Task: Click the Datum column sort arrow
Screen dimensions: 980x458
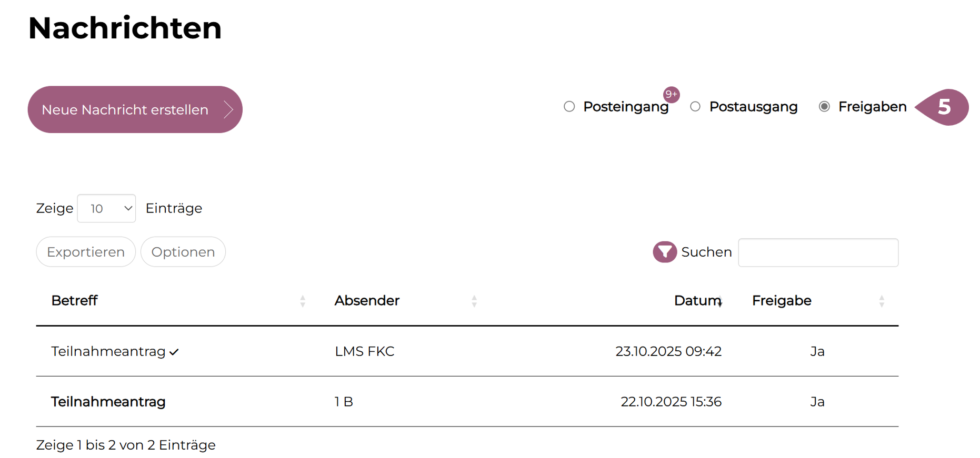Action: (x=720, y=303)
